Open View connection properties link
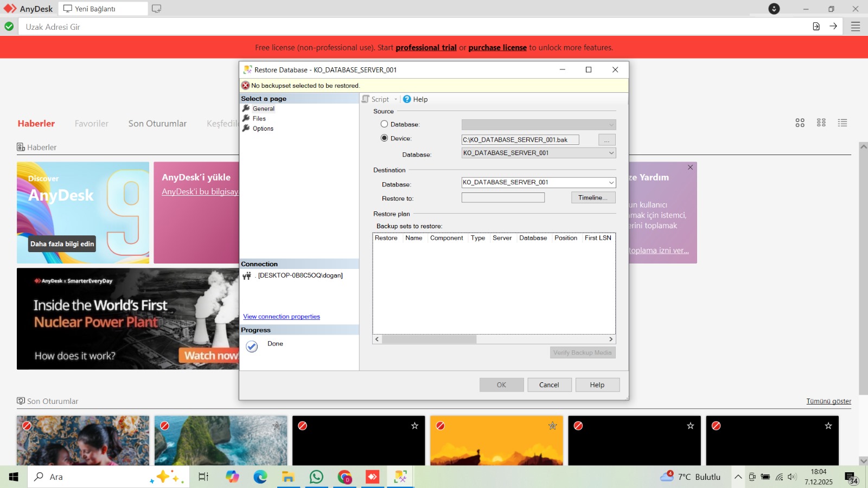The image size is (868, 488). coord(282,317)
